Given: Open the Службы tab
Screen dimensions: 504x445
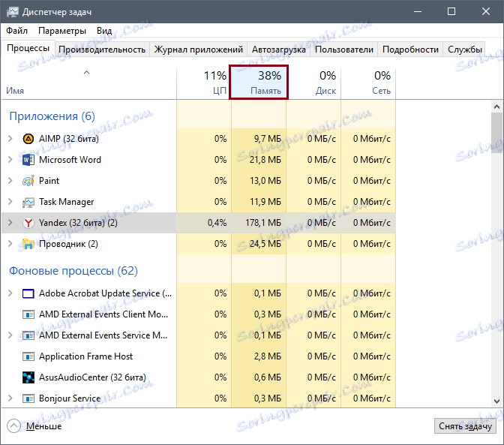Looking at the screenshot, I should tap(464, 50).
